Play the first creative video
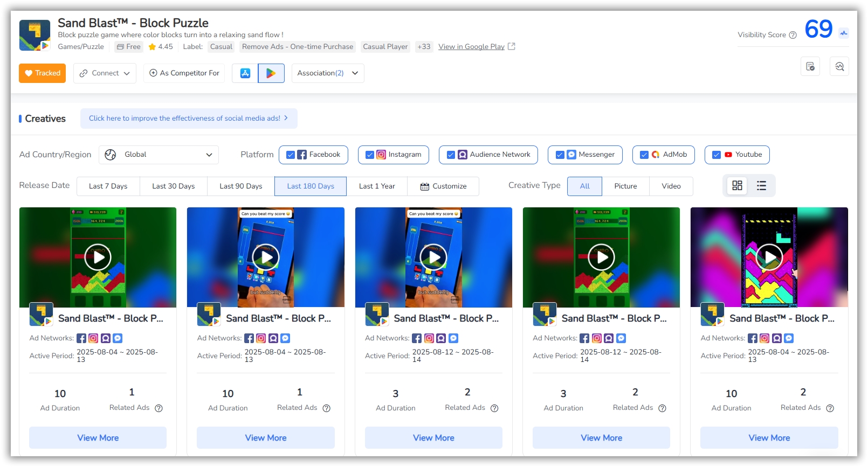The image size is (868, 467). 98,257
